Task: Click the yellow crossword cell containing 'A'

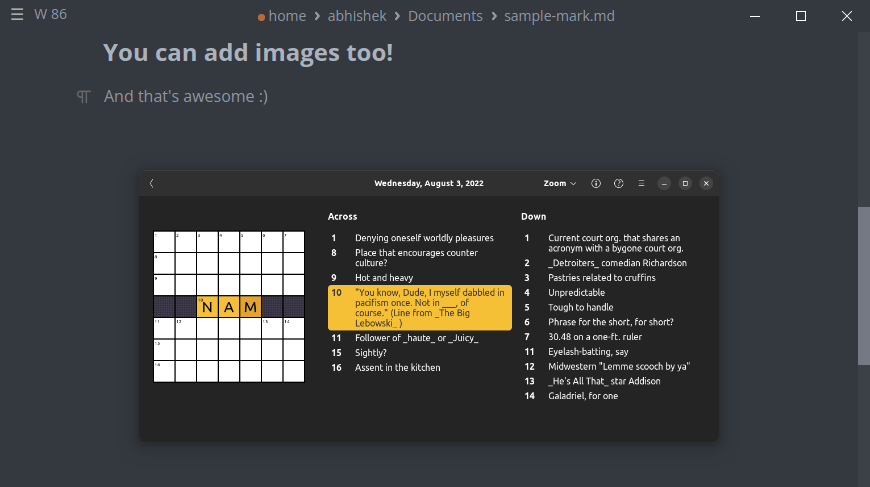Action: click(229, 306)
